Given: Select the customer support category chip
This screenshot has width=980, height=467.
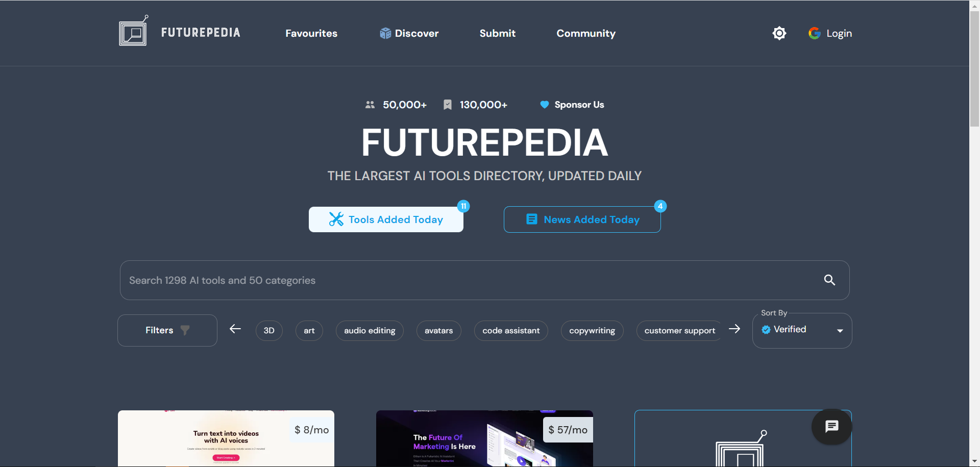Looking at the screenshot, I should [679, 331].
